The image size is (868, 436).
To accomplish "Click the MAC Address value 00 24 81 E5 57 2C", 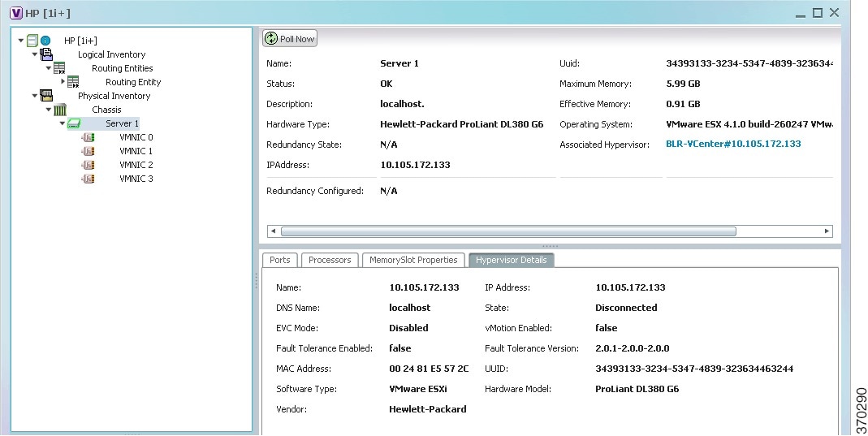I will (x=429, y=369).
